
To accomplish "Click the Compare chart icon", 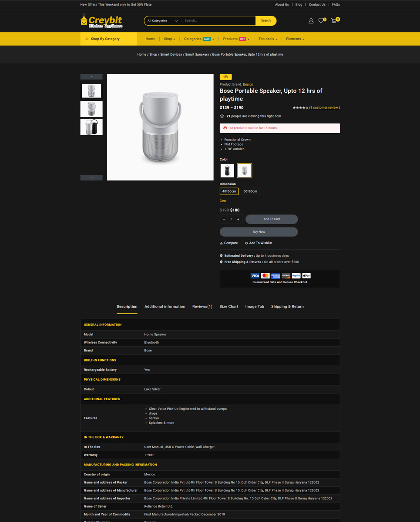I will [x=222, y=243].
